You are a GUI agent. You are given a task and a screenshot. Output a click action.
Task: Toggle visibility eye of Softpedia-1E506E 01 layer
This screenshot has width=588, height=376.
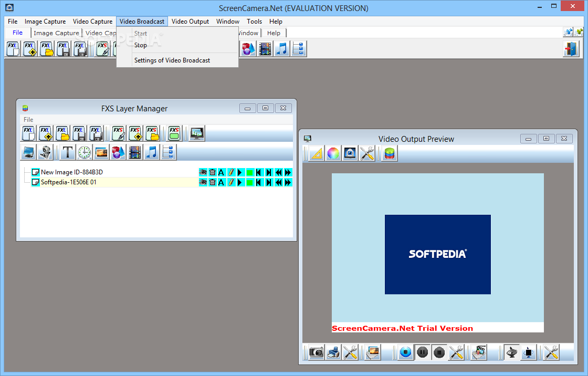point(203,182)
